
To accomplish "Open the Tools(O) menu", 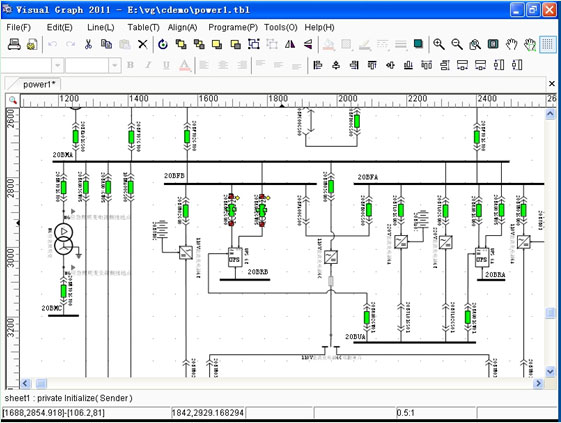I will point(280,27).
